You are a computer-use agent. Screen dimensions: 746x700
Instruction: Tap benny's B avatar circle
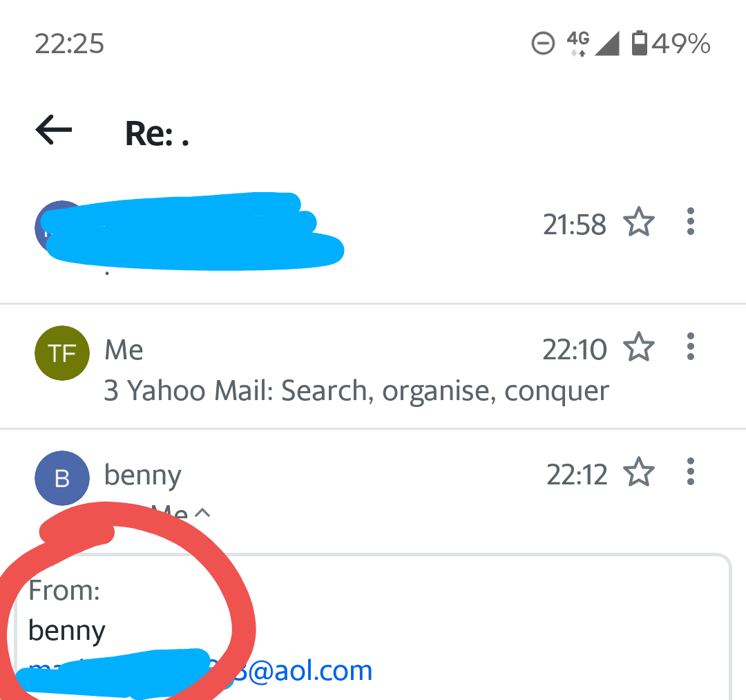click(62, 478)
